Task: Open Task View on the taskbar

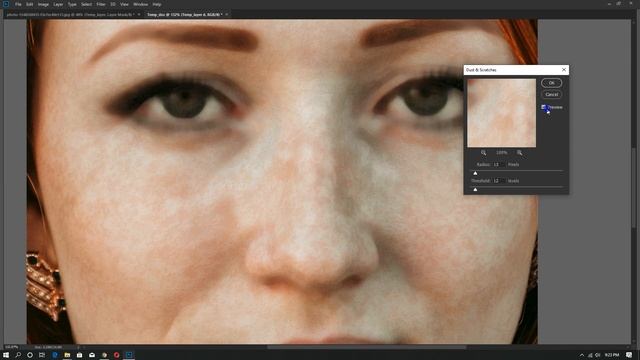Action: pyautogui.click(x=42, y=355)
